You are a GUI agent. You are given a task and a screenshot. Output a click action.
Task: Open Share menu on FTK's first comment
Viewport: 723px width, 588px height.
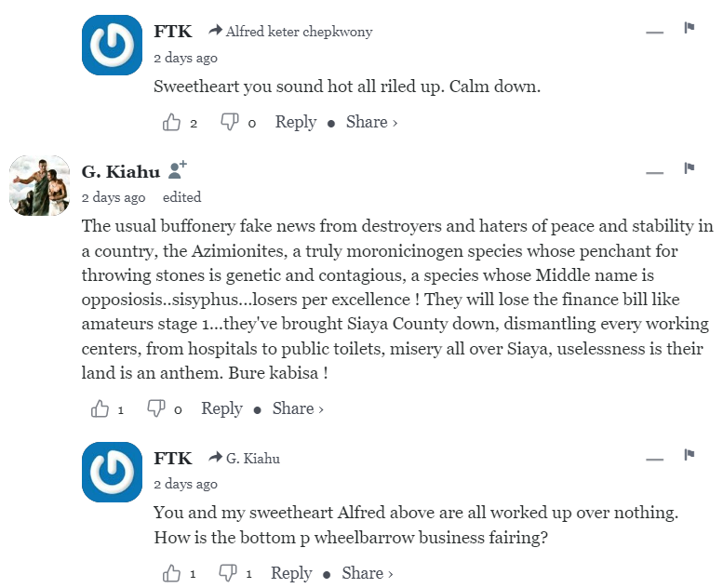click(371, 122)
